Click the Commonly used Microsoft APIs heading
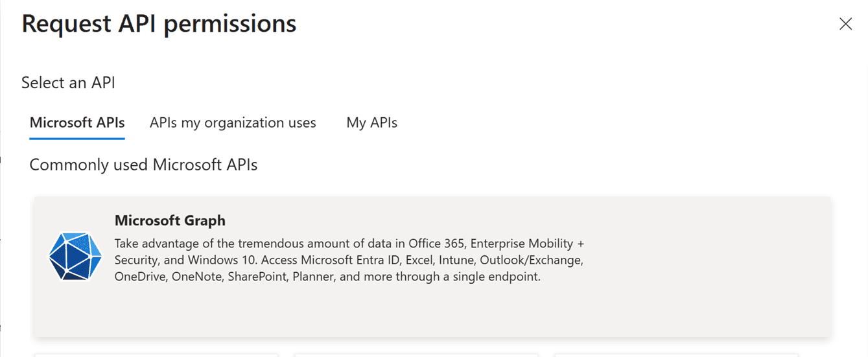This screenshot has width=868, height=357. click(x=143, y=165)
